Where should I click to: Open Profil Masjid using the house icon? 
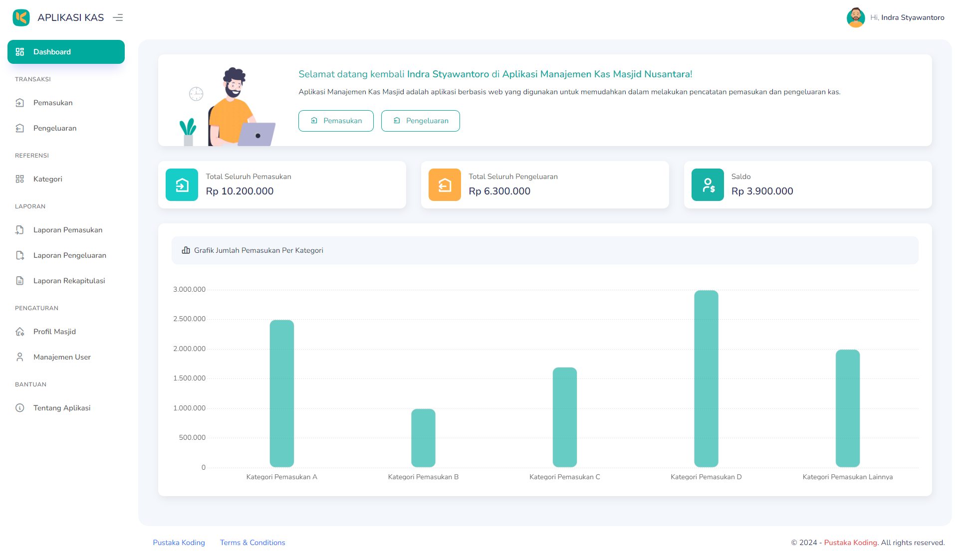point(20,331)
